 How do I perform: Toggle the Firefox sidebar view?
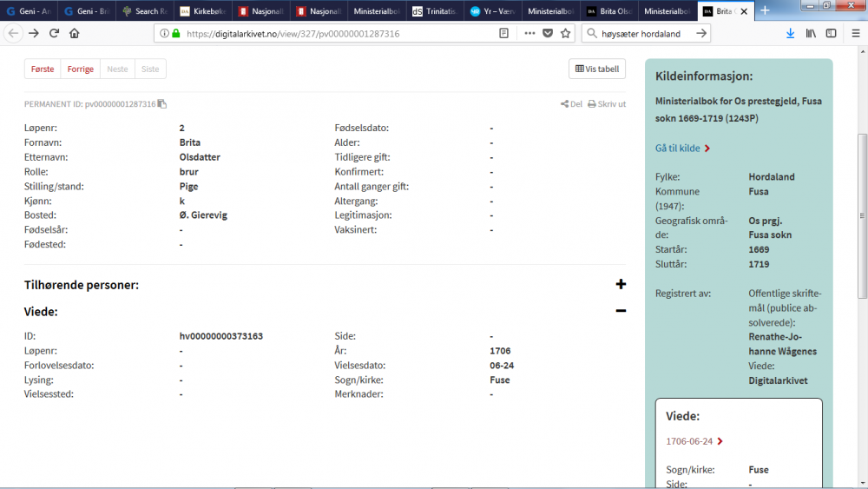(831, 33)
